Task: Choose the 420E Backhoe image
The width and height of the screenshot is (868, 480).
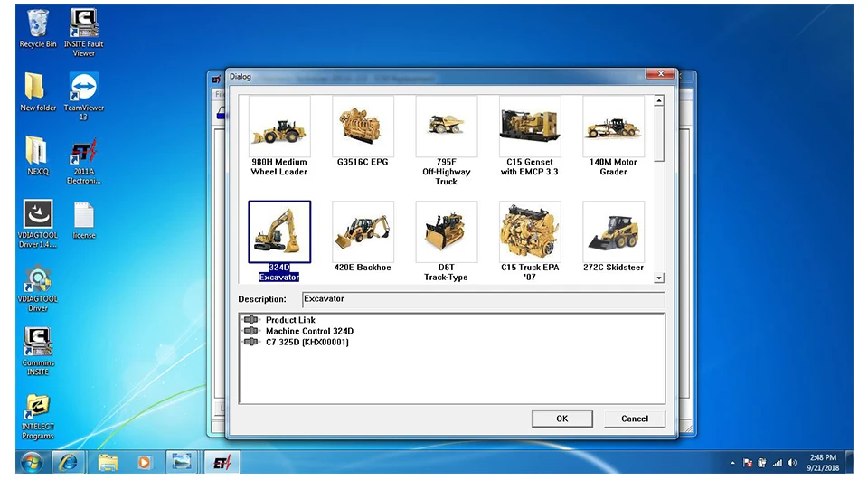Action: coord(363,231)
